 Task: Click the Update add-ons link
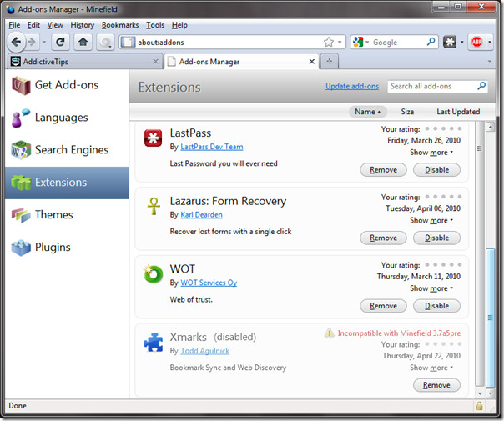tap(352, 86)
